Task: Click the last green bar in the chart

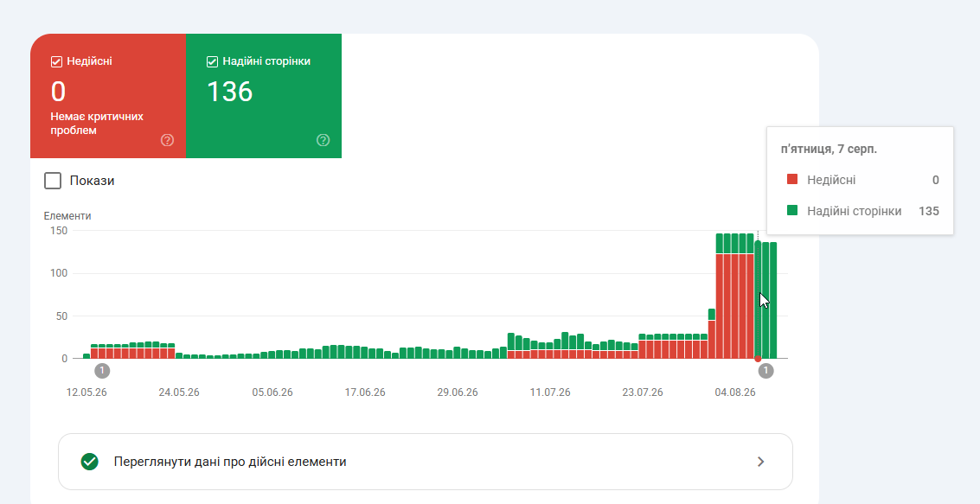Action: point(773,300)
